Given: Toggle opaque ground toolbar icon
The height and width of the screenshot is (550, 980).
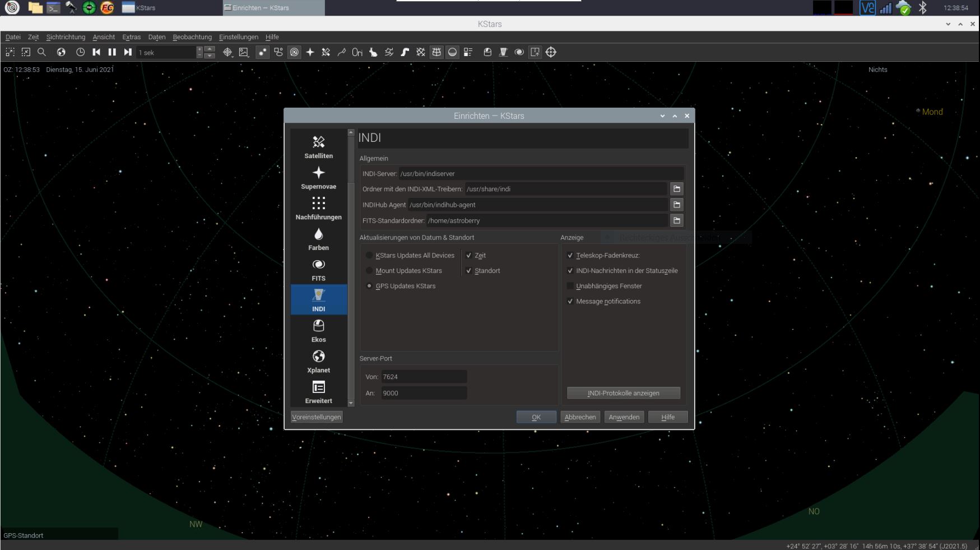Looking at the screenshot, I should click(x=452, y=52).
